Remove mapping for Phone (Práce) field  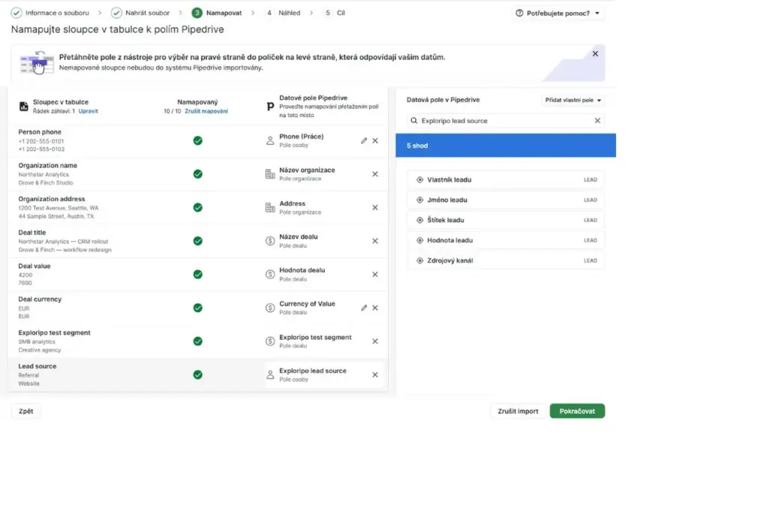375,141
